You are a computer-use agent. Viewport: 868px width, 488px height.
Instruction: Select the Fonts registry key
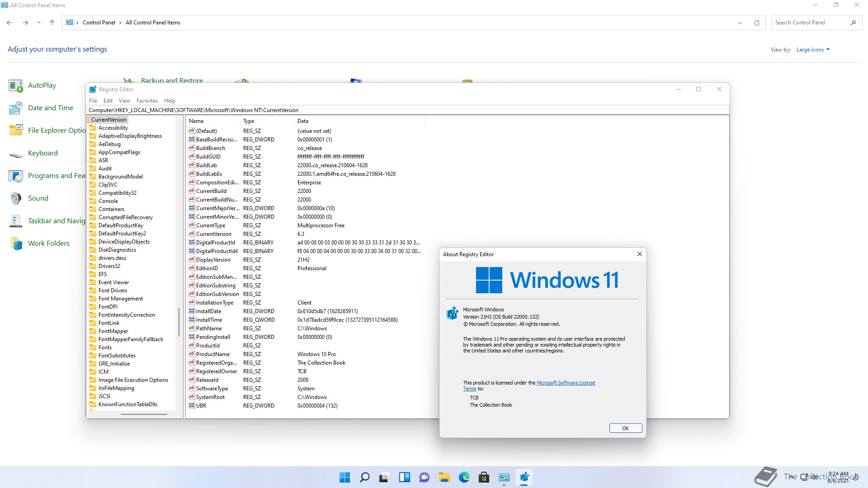point(105,347)
